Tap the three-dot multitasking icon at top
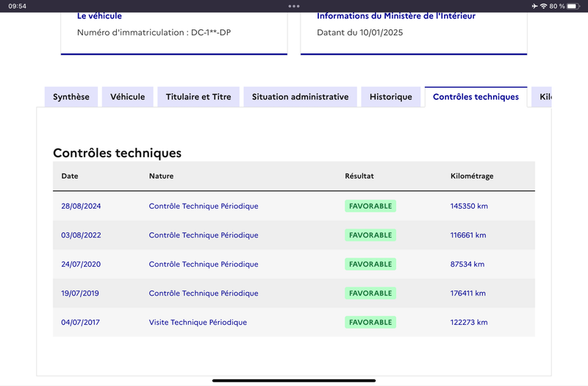 coord(293,6)
